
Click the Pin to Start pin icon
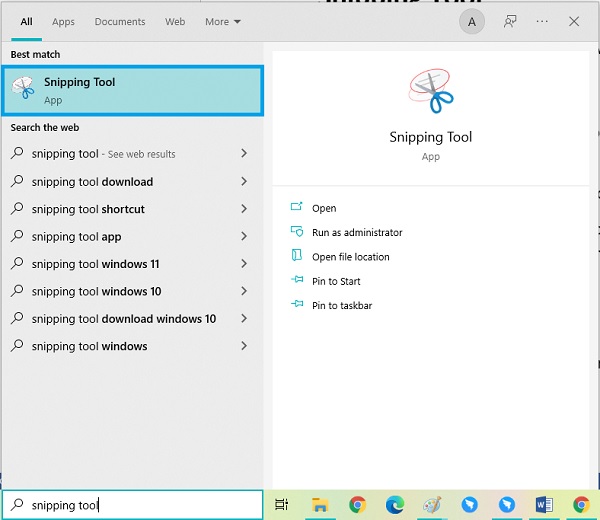[x=297, y=280]
